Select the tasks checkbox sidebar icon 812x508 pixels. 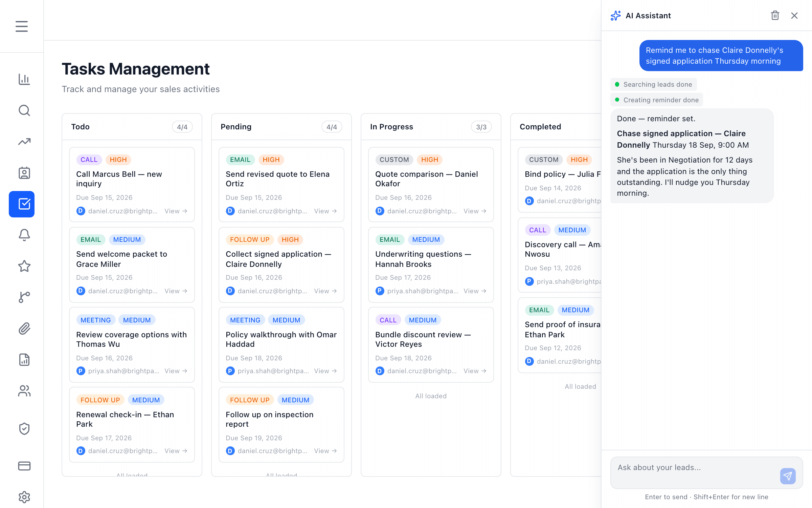pos(22,204)
